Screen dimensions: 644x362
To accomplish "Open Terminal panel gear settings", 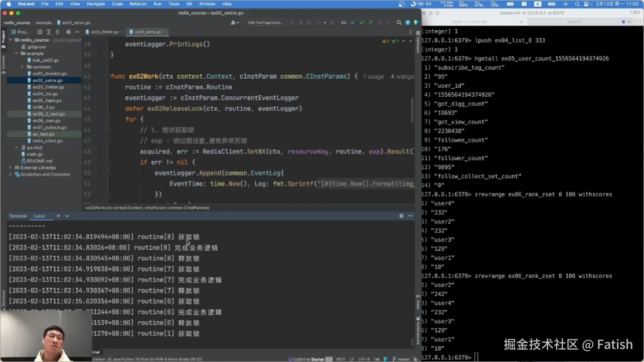I will click(401, 216).
